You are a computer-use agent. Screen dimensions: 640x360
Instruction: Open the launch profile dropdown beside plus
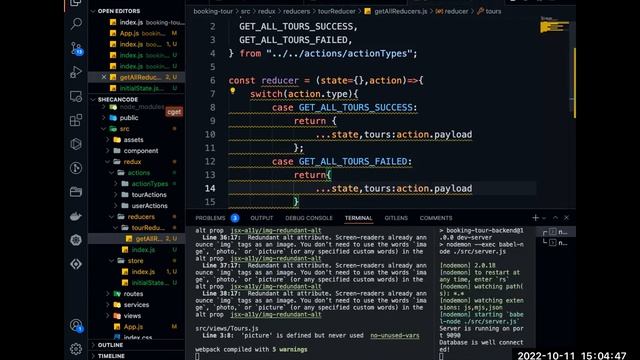[544, 218]
